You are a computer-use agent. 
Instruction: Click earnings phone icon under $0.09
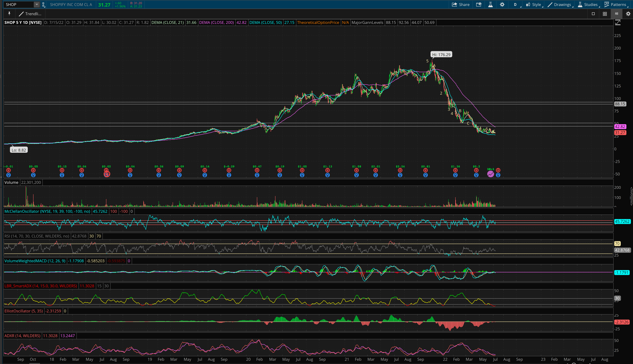(179, 170)
